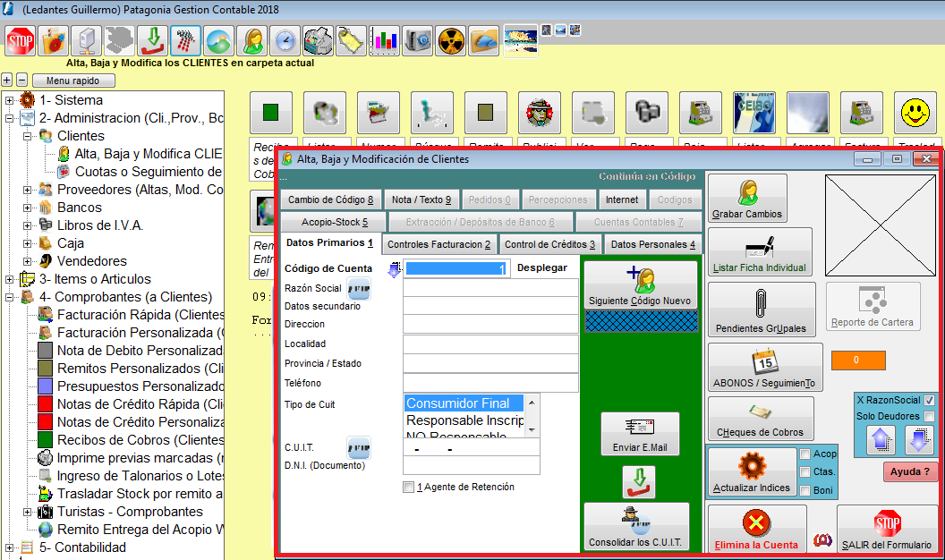The width and height of the screenshot is (945, 560).
Task: Click the olive square shortcut icon
Action: point(485,113)
